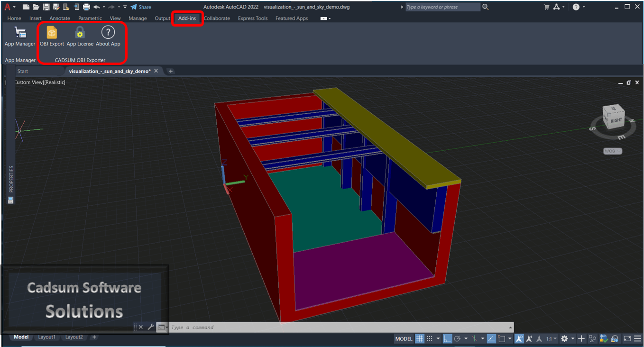Image resolution: width=644 pixels, height=347 pixels.
Task: Click the Realistic visual style control
Action: (55, 82)
